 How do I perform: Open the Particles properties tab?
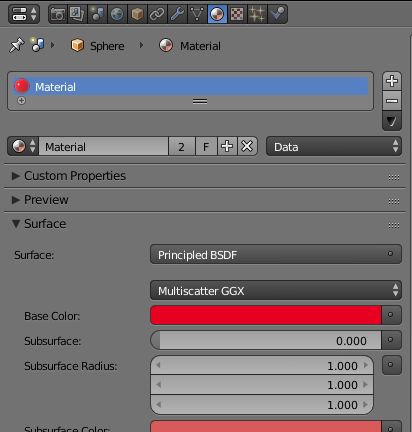click(x=257, y=14)
